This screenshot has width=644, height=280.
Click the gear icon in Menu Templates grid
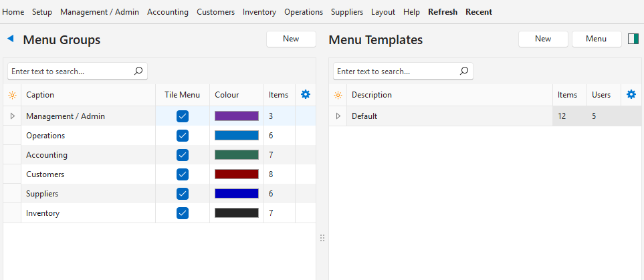point(631,95)
